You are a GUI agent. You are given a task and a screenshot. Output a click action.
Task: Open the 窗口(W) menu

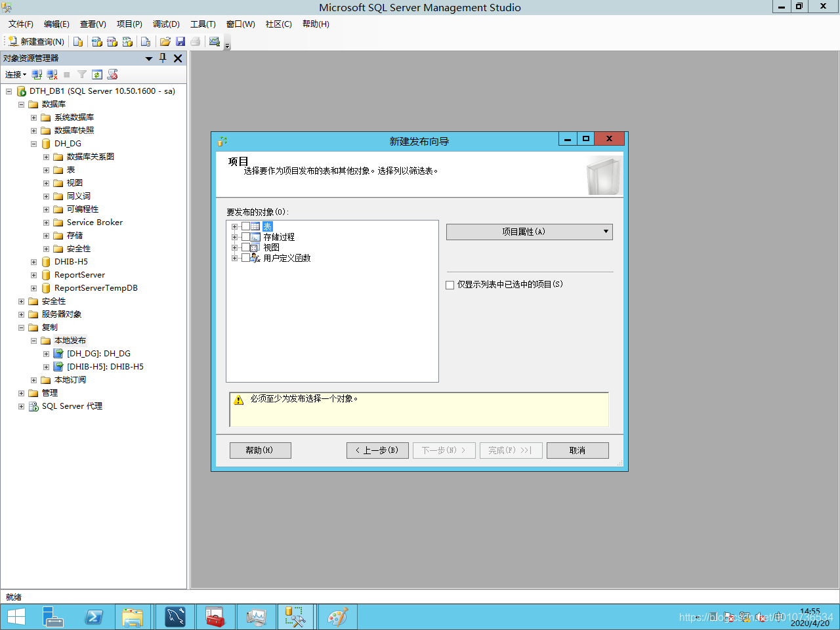pos(241,24)
